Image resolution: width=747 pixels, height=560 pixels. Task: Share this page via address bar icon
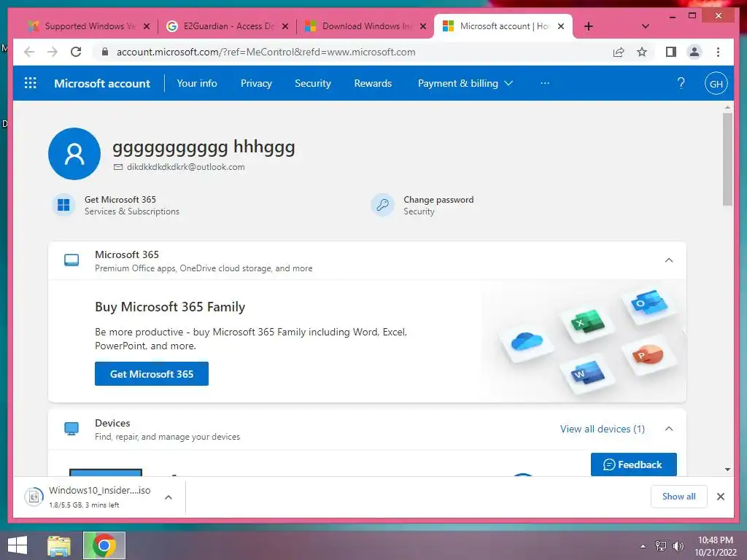coord(619,52)
